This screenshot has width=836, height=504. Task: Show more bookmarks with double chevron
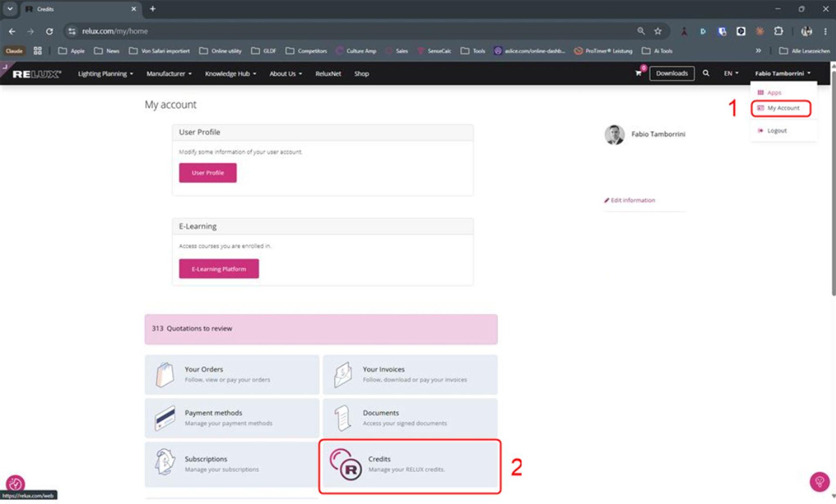(x=758, y=51)
